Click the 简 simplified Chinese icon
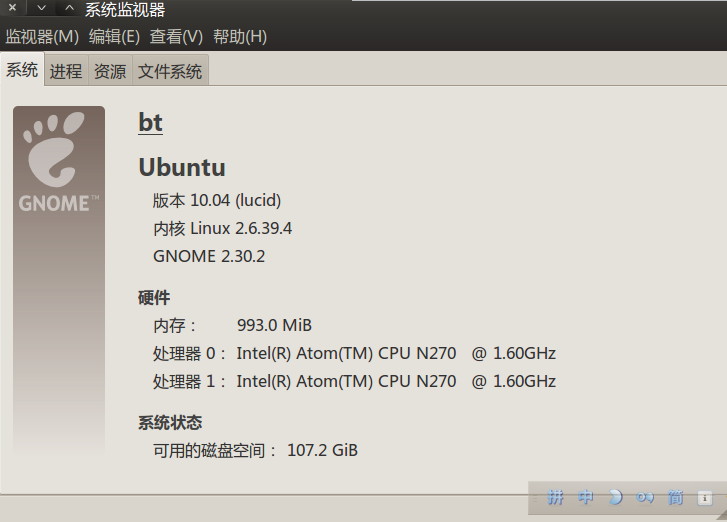 click(675, 497)
